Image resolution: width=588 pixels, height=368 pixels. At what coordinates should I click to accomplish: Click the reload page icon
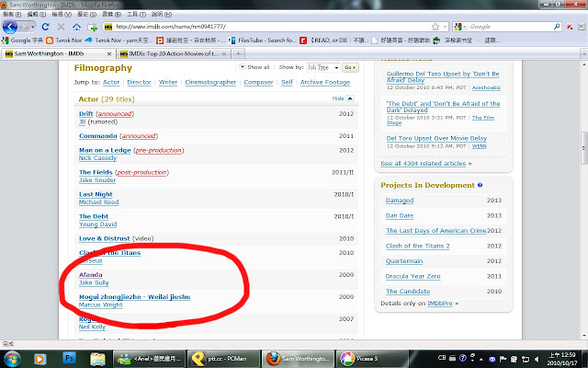pyautogui.click(x=45, y=27)
